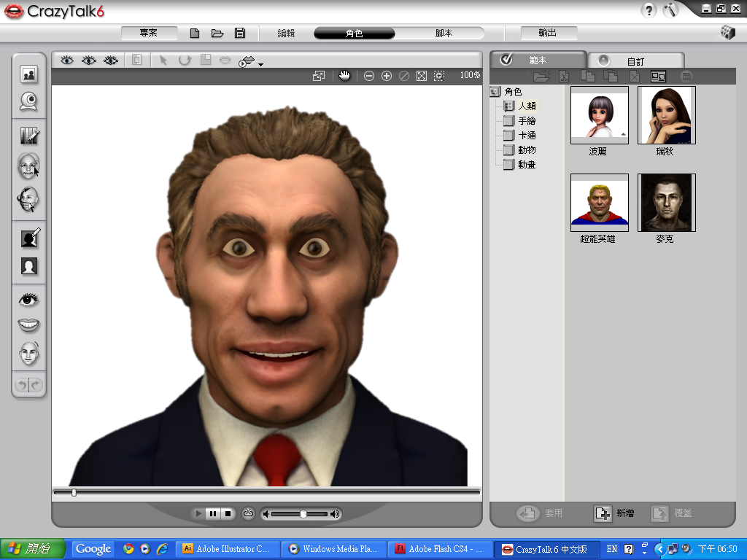The image size is (747, 560).
Task: Click the zoom in magnifier icon
Action: [387, 76]
